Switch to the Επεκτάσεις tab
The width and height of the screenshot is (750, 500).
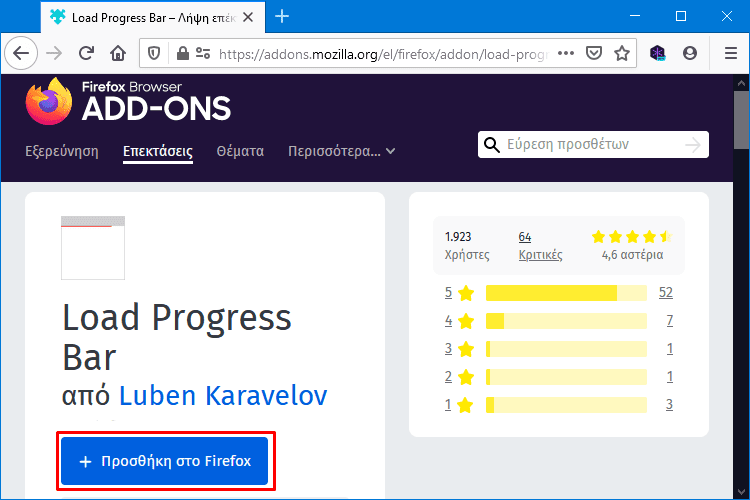click(x=158, y=152)
